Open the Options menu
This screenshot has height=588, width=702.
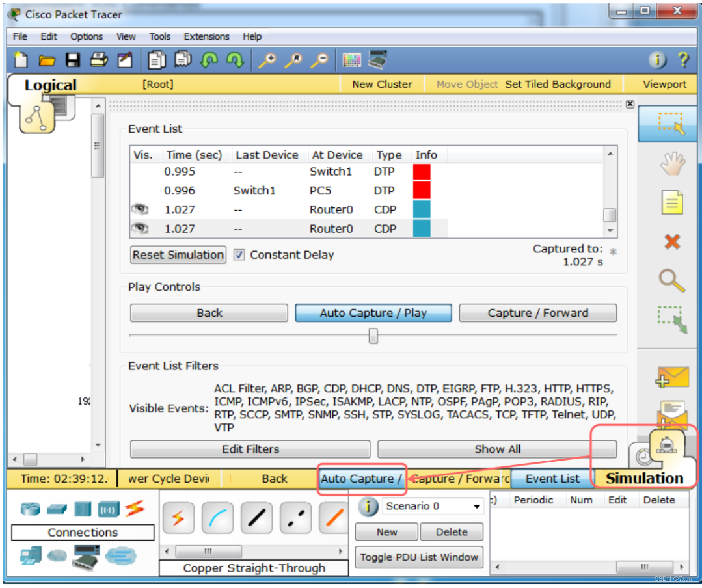coord(87,36)
